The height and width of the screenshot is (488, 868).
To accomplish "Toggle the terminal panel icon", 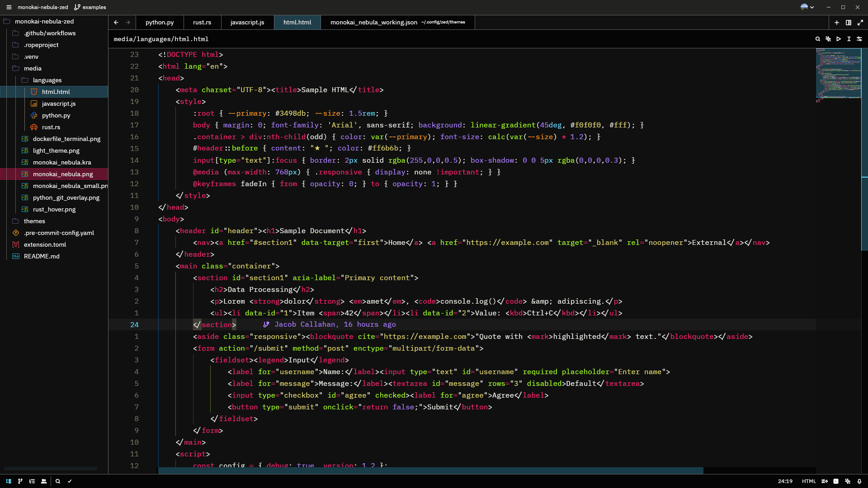I will coord(836,481).
